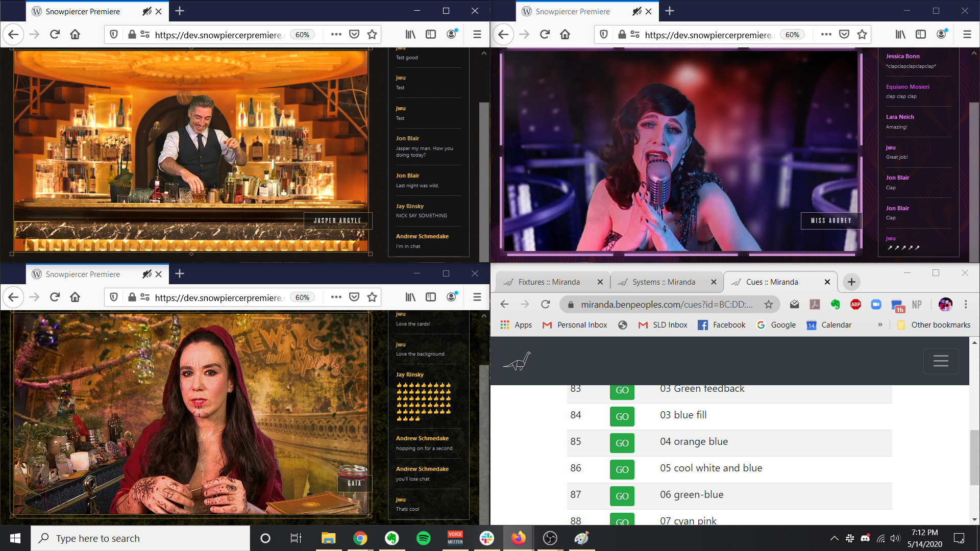Click GO button for cue 85
Image resolution: width=980 pixels, height=551 pixels.
pos(622,443)
